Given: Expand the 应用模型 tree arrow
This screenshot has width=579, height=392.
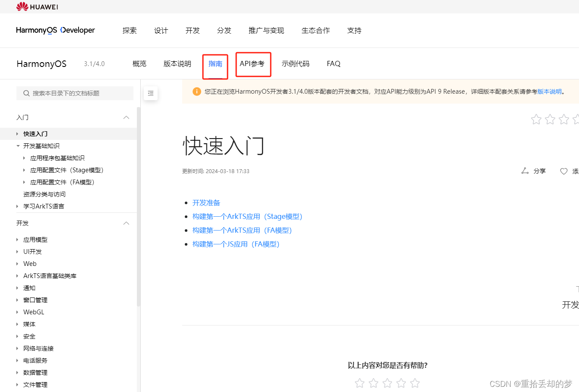Looking at the screenshot, I should (x=17, y=240).
